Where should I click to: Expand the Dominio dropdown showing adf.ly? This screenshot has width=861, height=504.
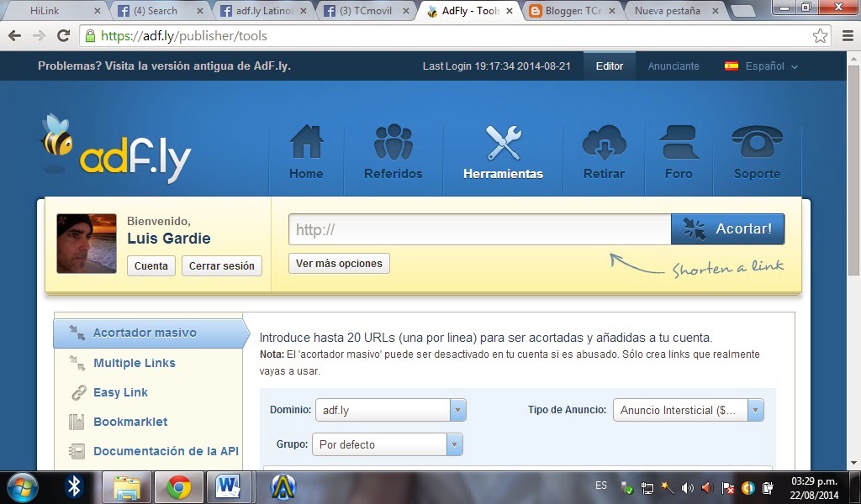[x=457, y=410]
